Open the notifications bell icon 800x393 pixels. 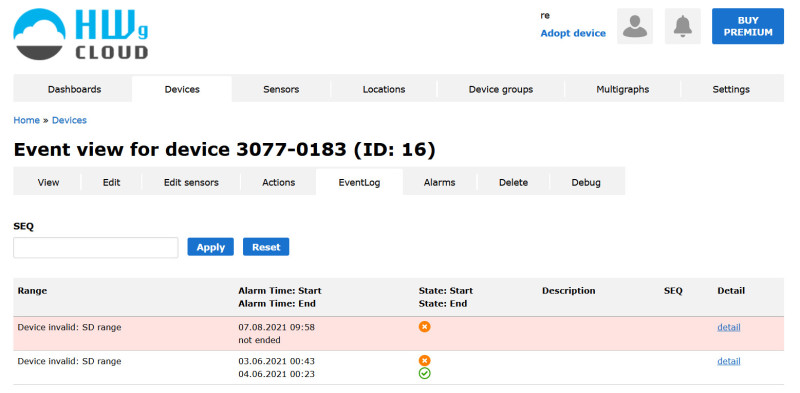[x=683, y=26]
